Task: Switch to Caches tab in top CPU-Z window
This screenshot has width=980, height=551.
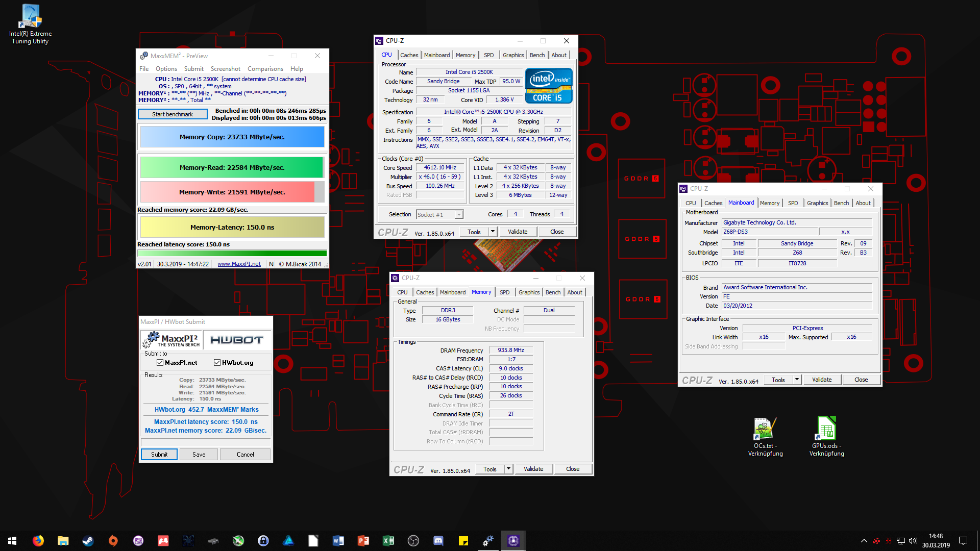Action: 409,55
